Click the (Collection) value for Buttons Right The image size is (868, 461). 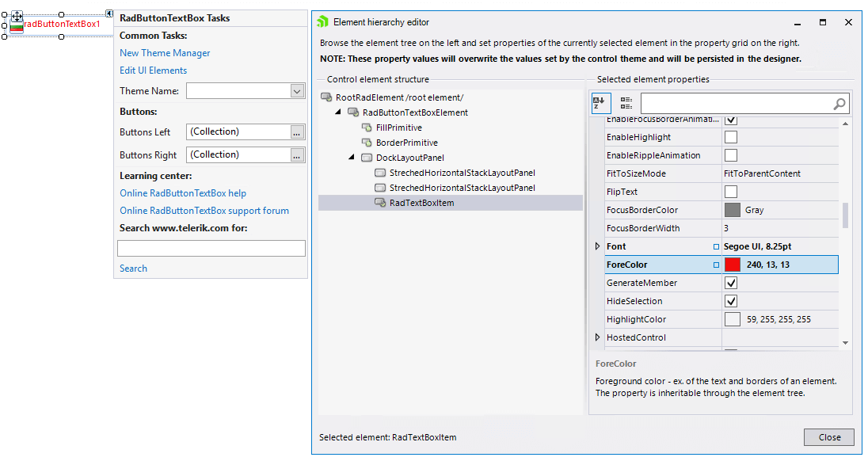(215, 155)
